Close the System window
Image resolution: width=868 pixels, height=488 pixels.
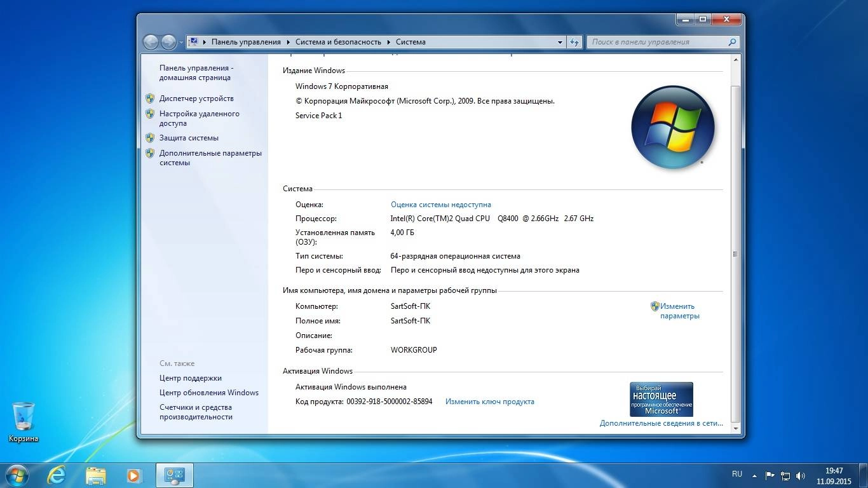[726, 20]
